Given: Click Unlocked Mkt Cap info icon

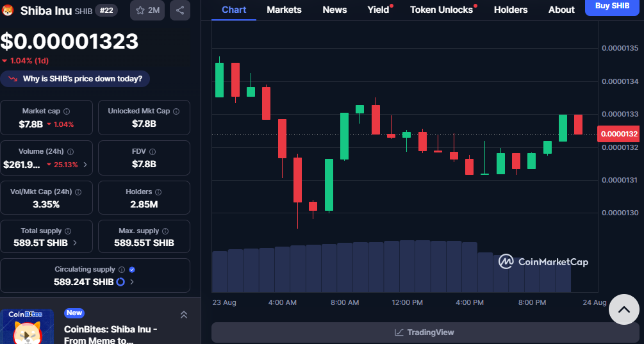Looking at the screenshot, I should pyautogui.click(x=176, y=111).
